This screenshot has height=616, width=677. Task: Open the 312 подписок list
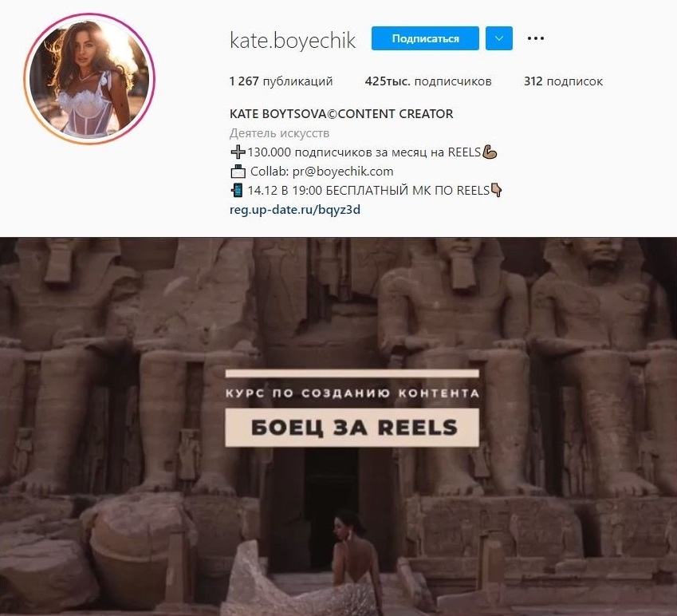point(563,81)
